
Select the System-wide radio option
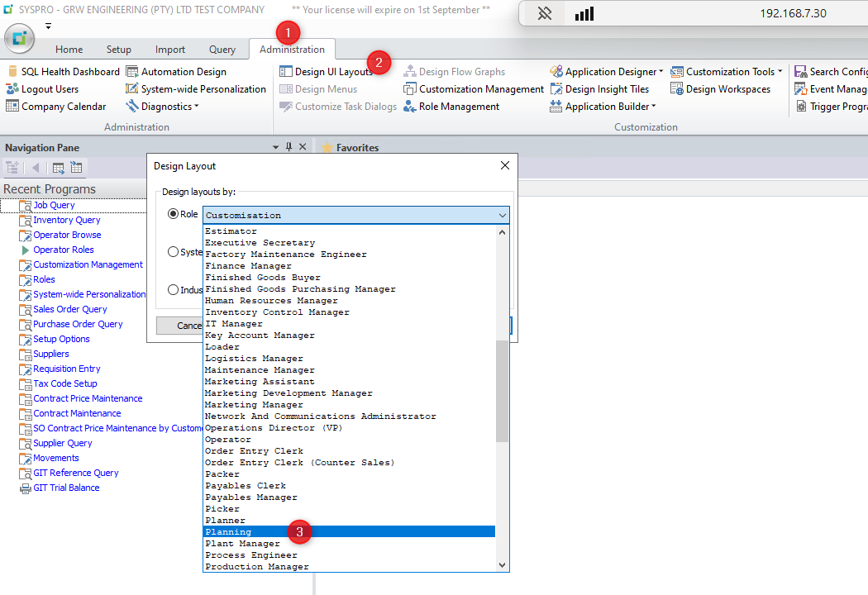(x=174, y=252)
